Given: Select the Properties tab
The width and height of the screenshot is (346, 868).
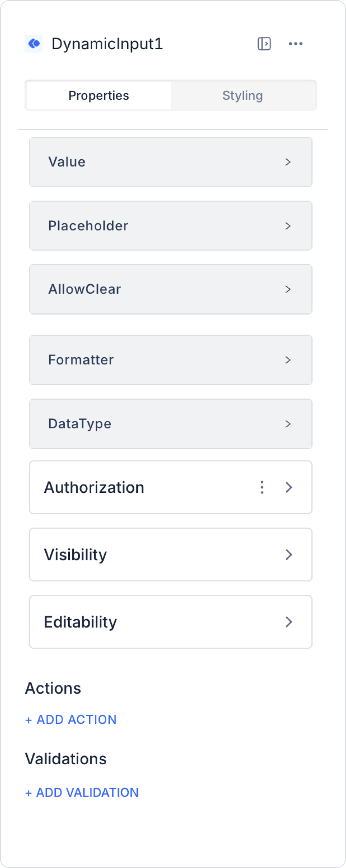Looking at the screenshot, I should pyautogui.click(x=99, y=96).
